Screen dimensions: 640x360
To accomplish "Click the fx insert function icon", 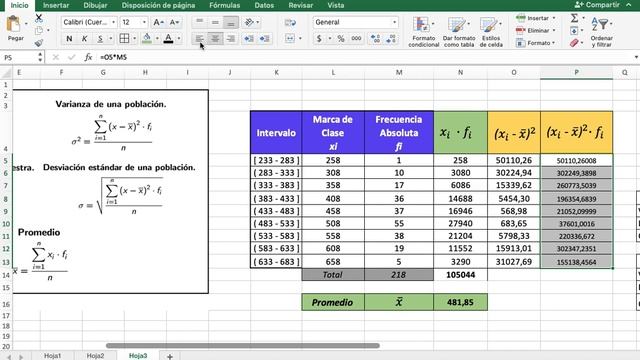I will click(x=88, y=57).
